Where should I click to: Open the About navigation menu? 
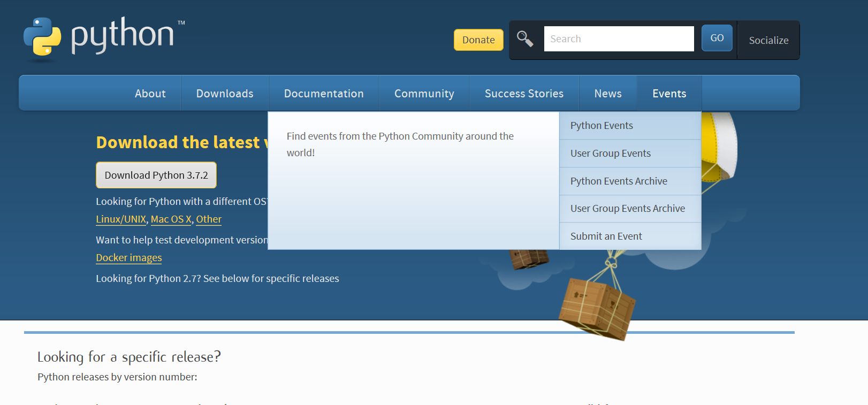point(150,94)
